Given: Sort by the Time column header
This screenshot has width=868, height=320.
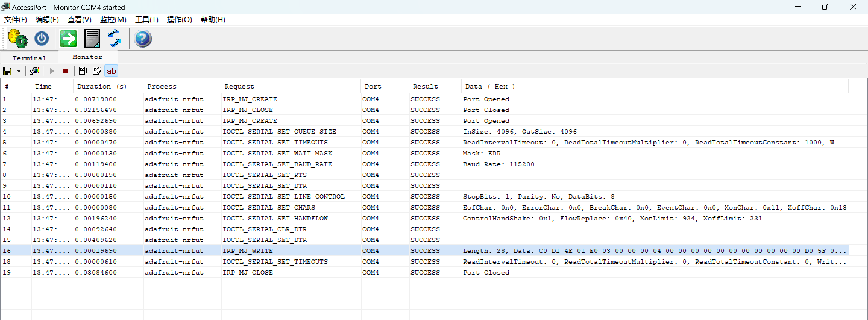Looking at the screenshot, I should 52,86.
